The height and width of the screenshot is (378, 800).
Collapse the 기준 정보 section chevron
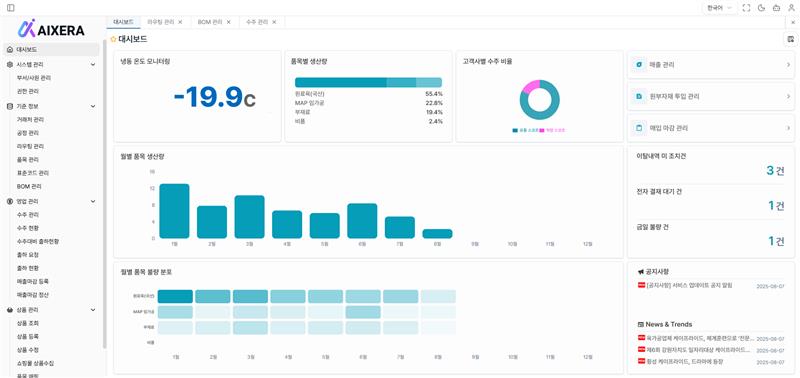point(93,106)
